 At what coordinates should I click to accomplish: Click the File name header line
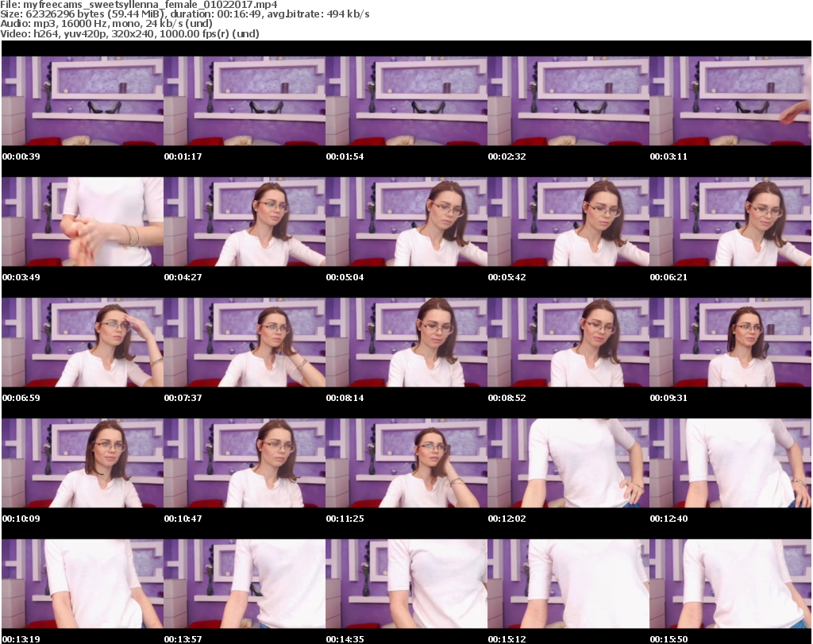tap(139, 5)
